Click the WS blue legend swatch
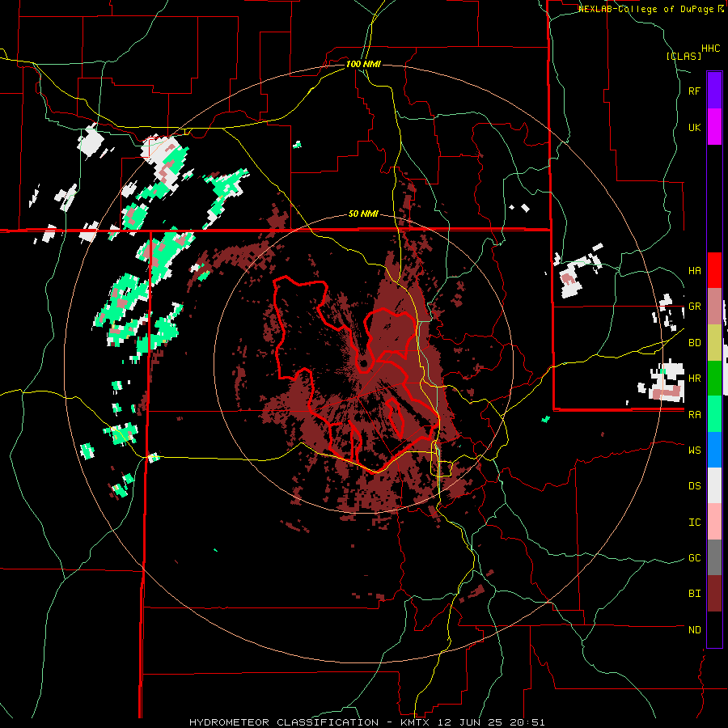 (714, 450)
